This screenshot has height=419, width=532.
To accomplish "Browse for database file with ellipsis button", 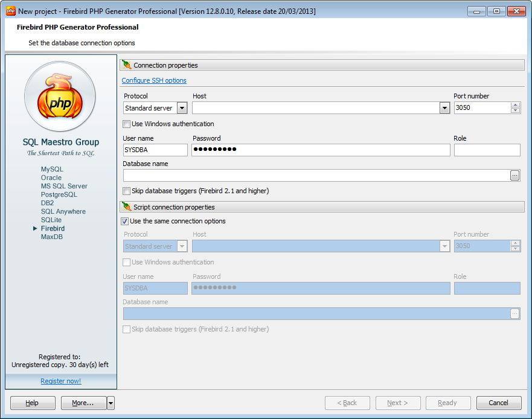I will coord(514,176).
